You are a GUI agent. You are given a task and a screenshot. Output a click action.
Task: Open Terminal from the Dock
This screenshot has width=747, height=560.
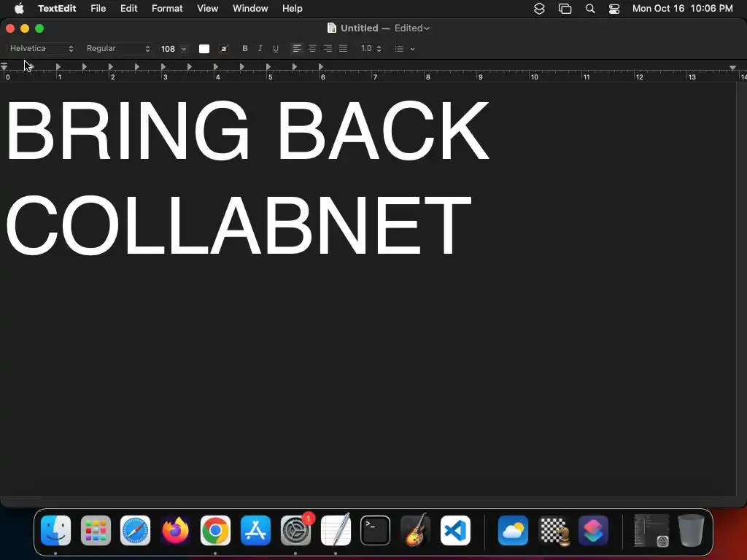(x=376, y=531)
